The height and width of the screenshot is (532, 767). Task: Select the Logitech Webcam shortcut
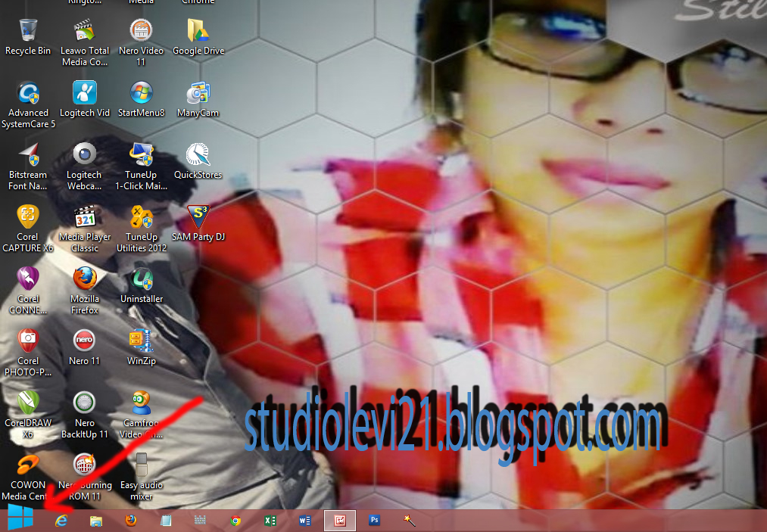pos(85,167)
